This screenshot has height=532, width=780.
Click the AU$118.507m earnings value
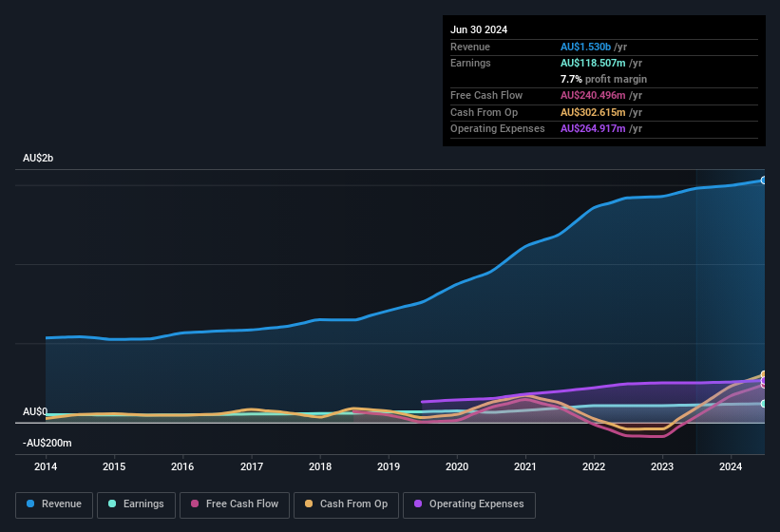(x=593, y=63)
